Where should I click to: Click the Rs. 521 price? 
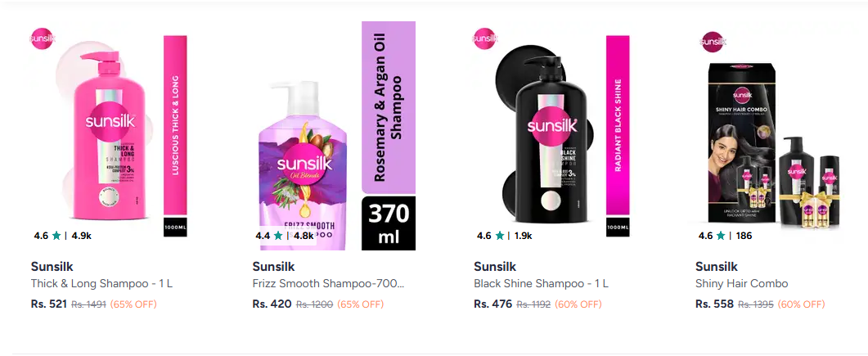(48, 304)
